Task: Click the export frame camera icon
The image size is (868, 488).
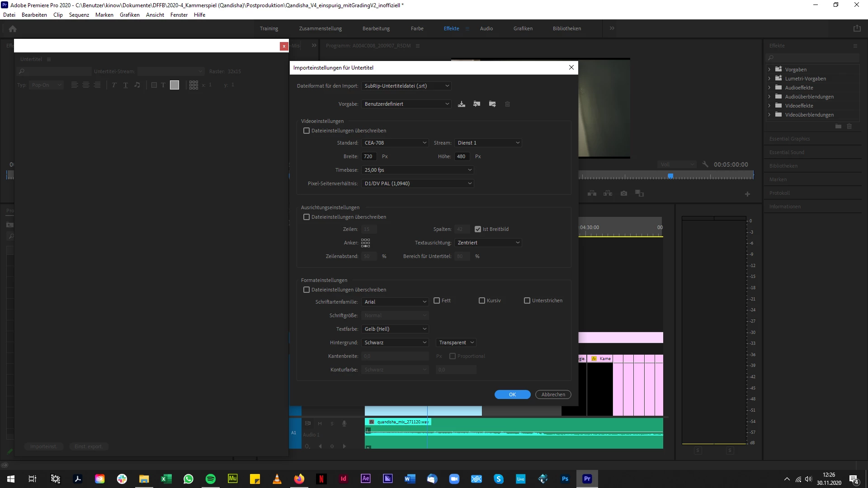Action: point(624,193)
